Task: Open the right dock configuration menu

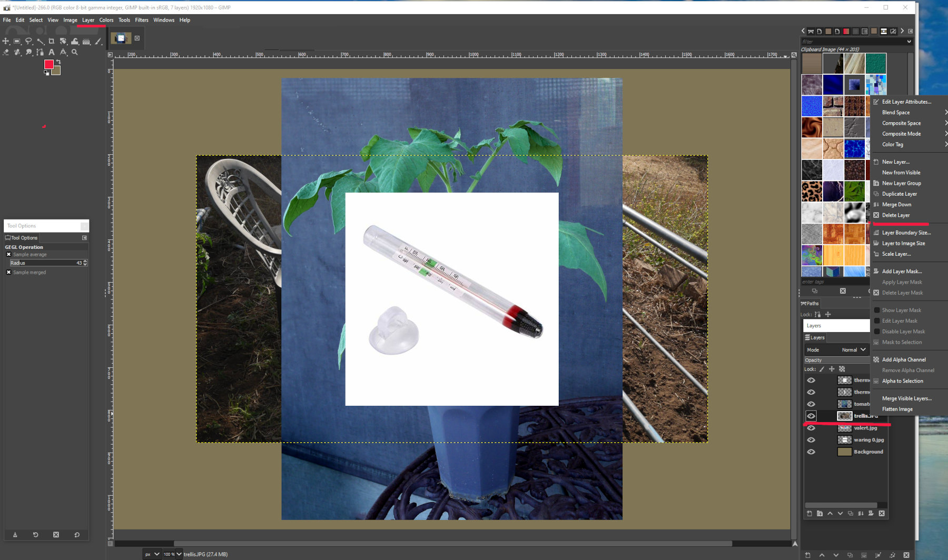Action: pos(910,31)
